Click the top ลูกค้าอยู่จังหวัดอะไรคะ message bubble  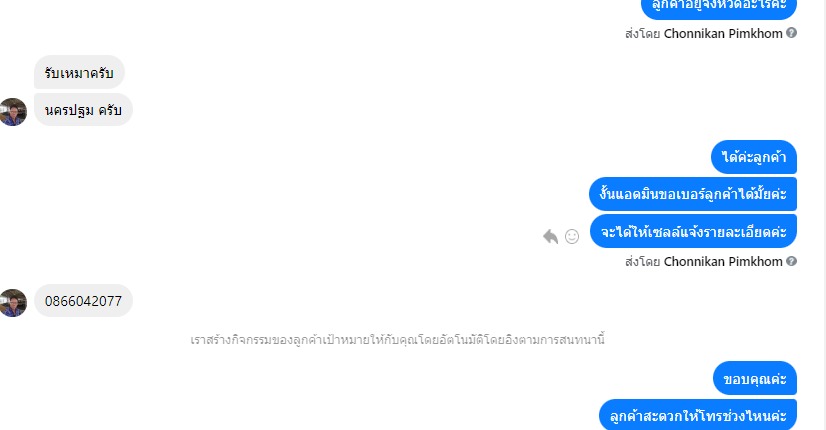point(719,7)
